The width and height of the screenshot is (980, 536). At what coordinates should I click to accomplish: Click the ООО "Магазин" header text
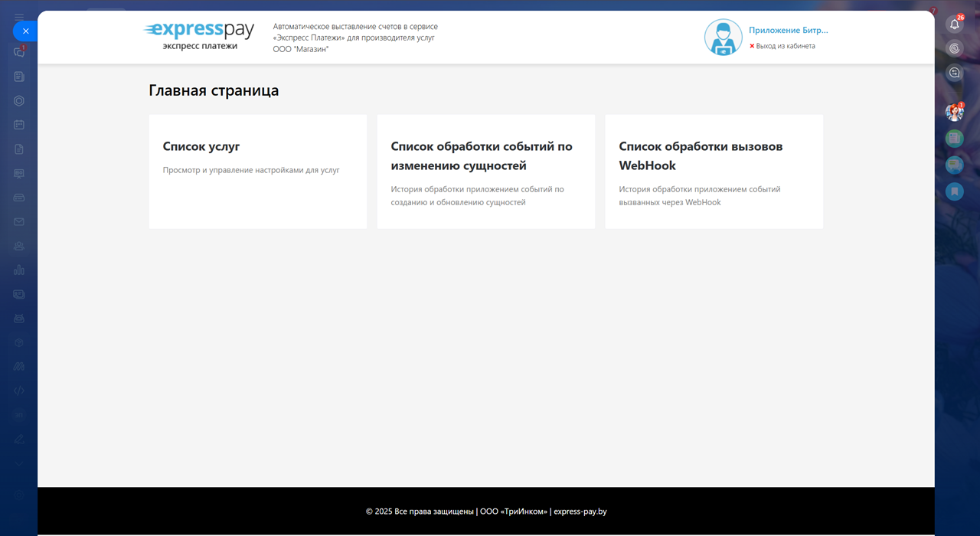[301, 49]
